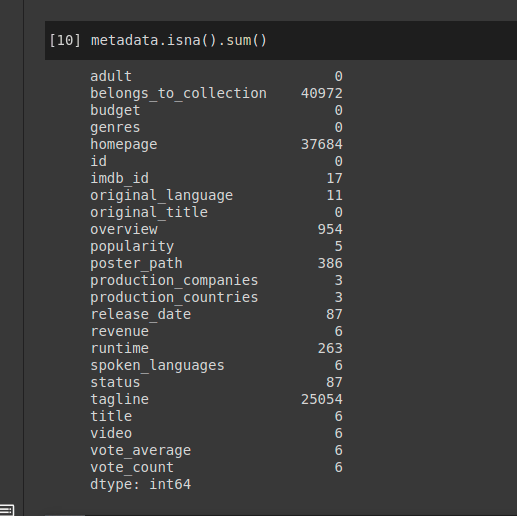517x516 pixels.
Task: Select the 'video' row label
Action: point(111,433)
